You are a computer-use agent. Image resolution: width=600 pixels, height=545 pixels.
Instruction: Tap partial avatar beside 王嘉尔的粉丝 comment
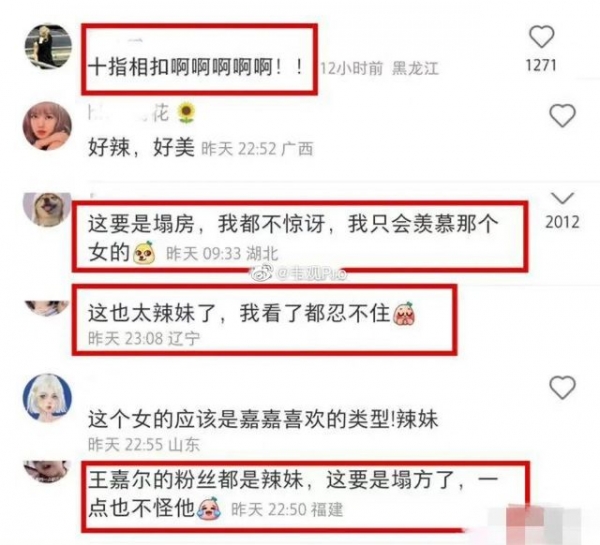click(x=47, y=472)
